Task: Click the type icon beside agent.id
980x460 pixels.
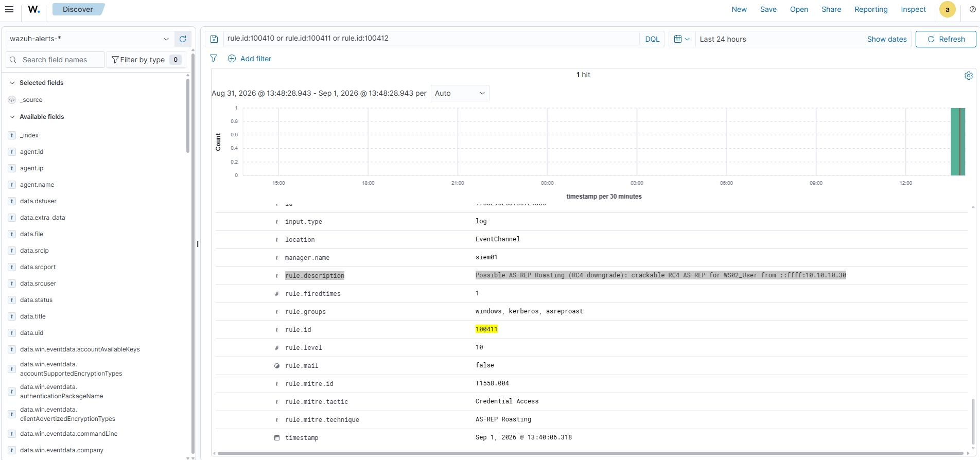Action: click(x=12, y=152)
